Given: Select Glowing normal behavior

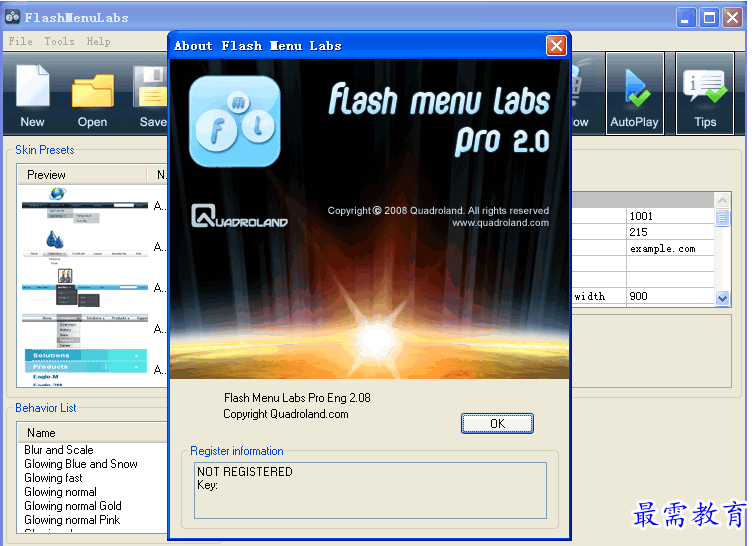Looking at the screenshot, I should [60, 492].
